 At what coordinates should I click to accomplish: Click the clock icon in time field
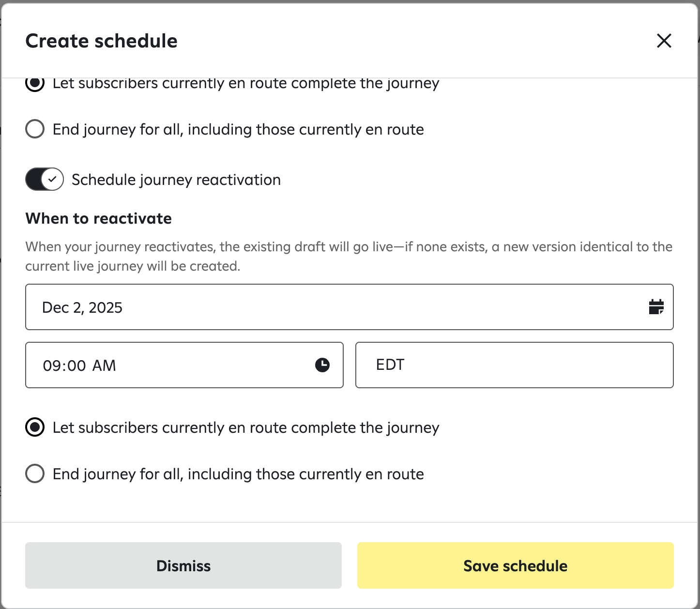(x=322, y=365)
